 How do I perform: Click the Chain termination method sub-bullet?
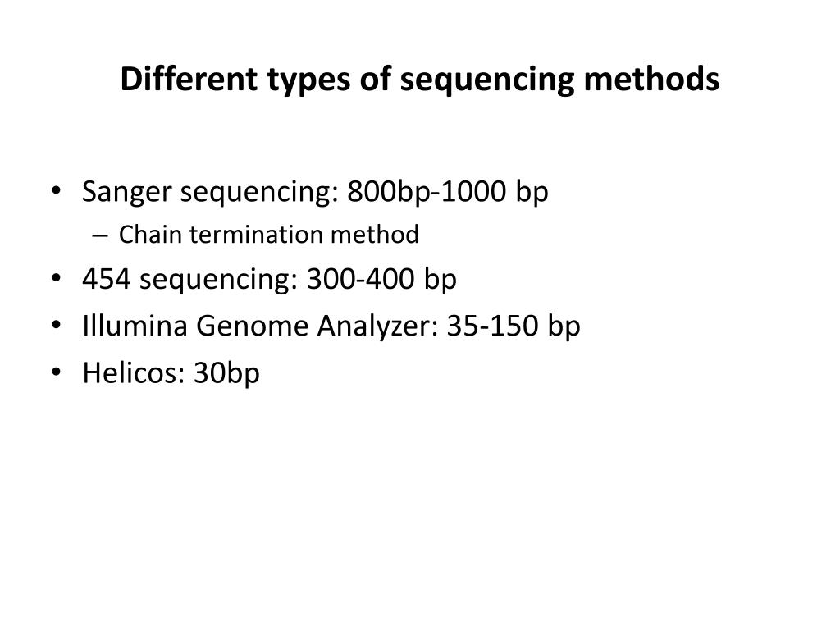269,235
